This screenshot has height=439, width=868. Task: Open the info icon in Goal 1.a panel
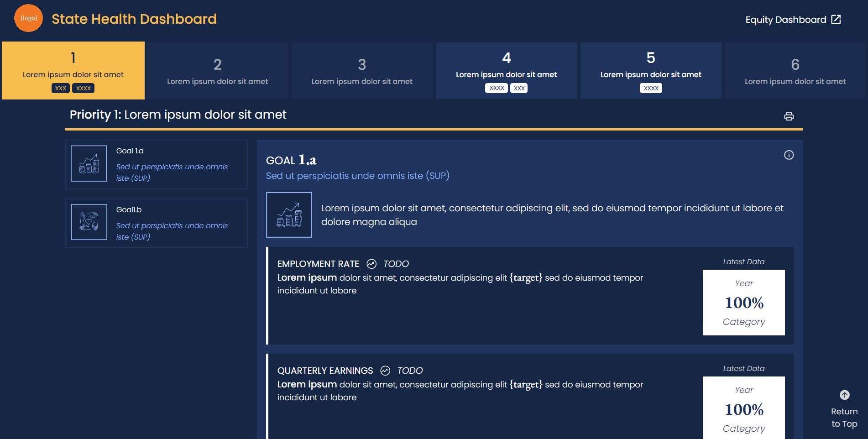click(789, 155)
